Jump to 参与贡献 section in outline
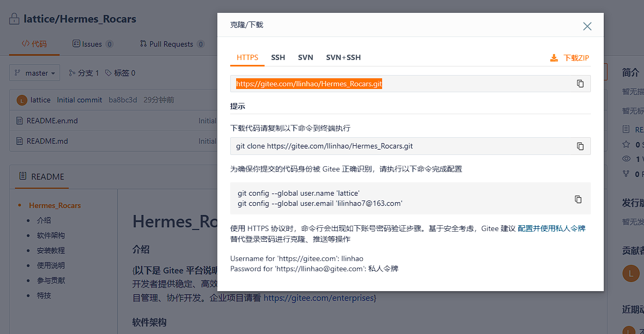The image size is (644, 334). tap(51, 280)
